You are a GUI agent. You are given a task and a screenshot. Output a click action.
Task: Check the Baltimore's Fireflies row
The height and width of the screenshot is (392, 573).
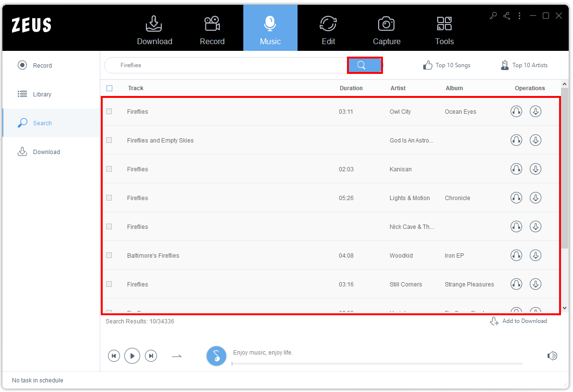coord(109,255)
